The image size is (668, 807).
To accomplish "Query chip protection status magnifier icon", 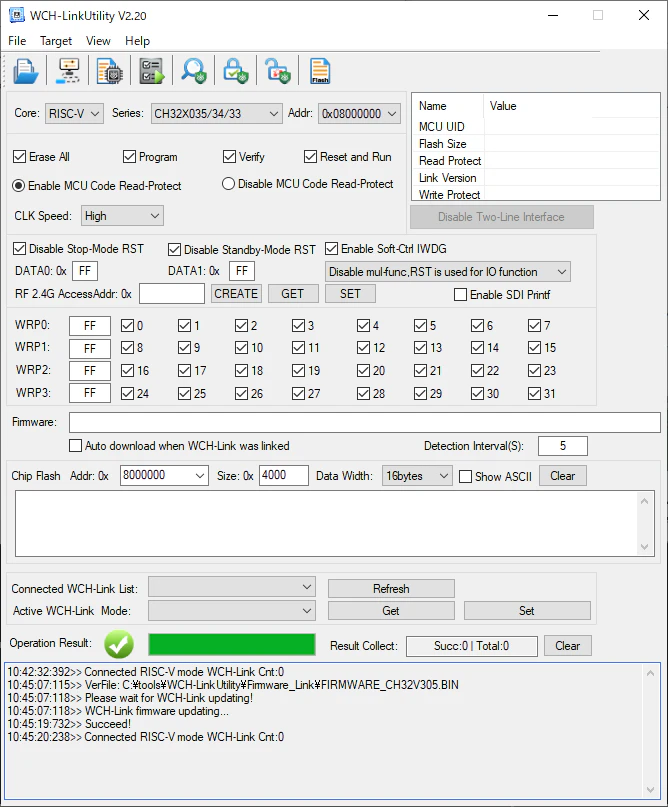I will coord(194,71).
